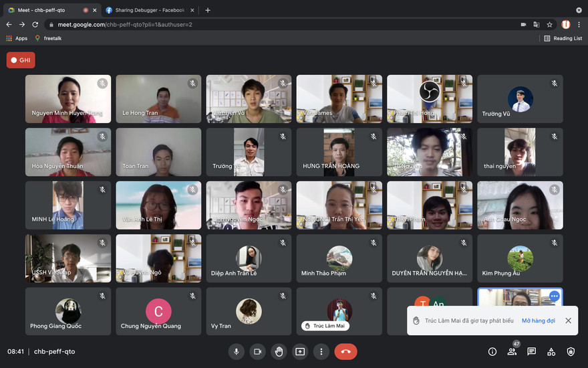The image size is (588, 368).
Task: Bookmark this page with the star icon
Action: (x=549, y=24)
